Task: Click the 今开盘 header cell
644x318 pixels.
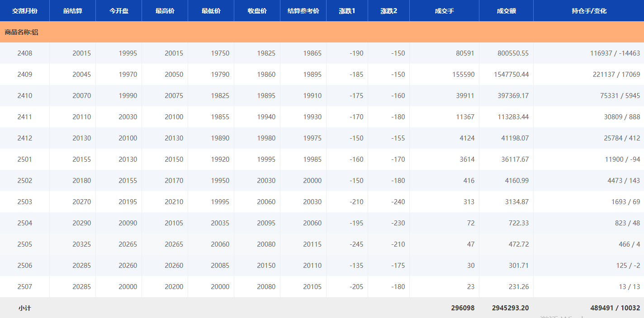Action: click(x=119, y=11)
